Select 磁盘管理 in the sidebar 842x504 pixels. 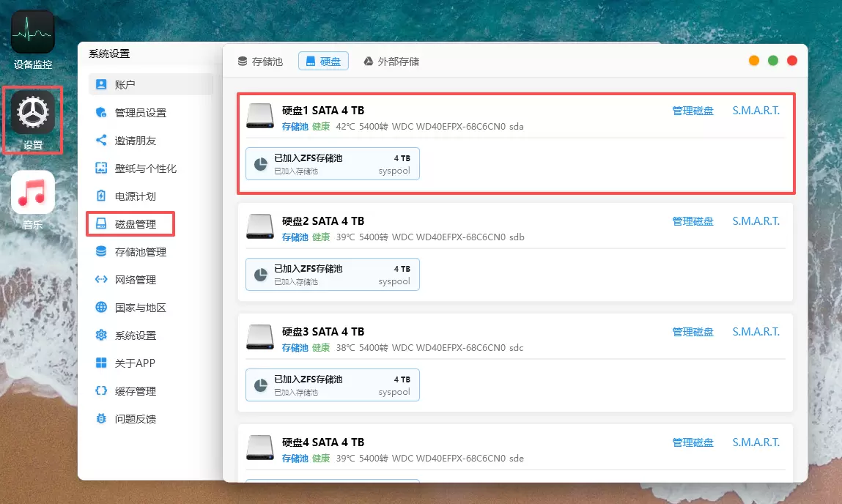point(136,224)
